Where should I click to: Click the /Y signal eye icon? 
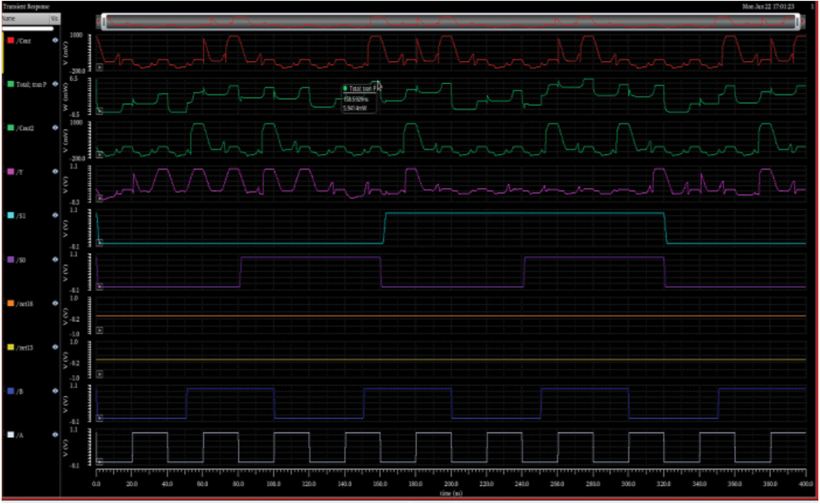click(x=55, y=172)
